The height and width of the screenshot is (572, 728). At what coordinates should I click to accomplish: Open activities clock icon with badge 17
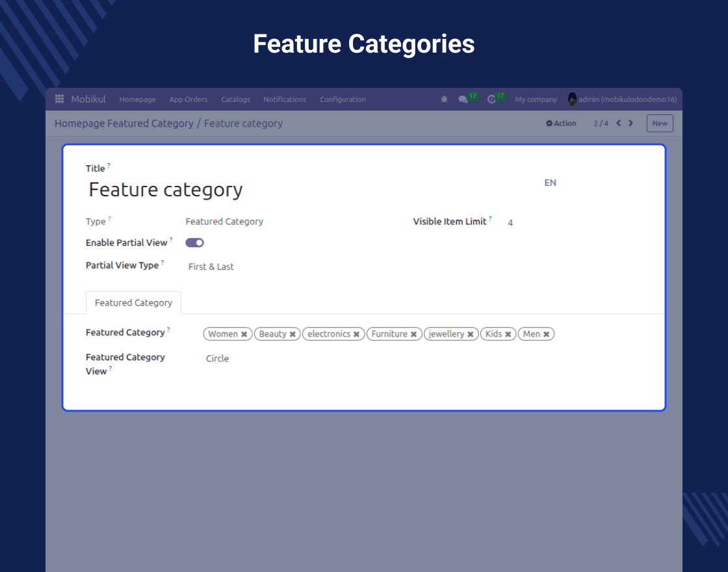[491, 99]
